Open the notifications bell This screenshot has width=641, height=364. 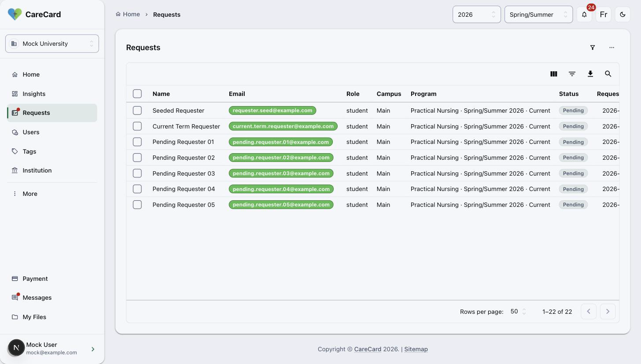[584, 15]
